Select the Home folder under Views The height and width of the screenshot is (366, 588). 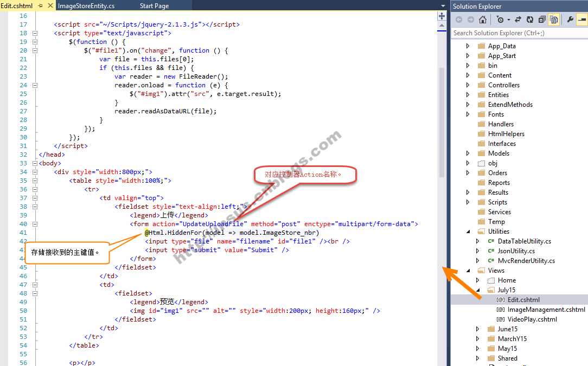click(x=507, y=280)
